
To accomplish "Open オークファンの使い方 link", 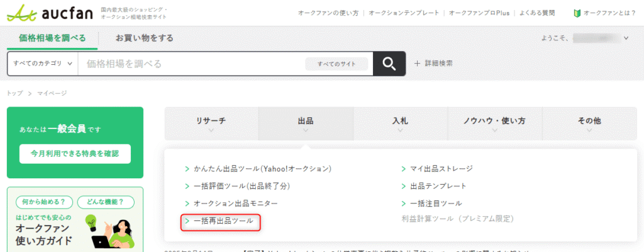I will [x=328, y=13].
